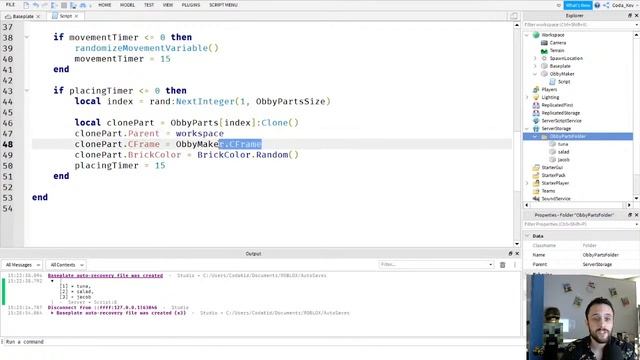Screen dimensions: 640x360
Task: Expand the Baseplate node in Explorer
Action: click(535, 66)
